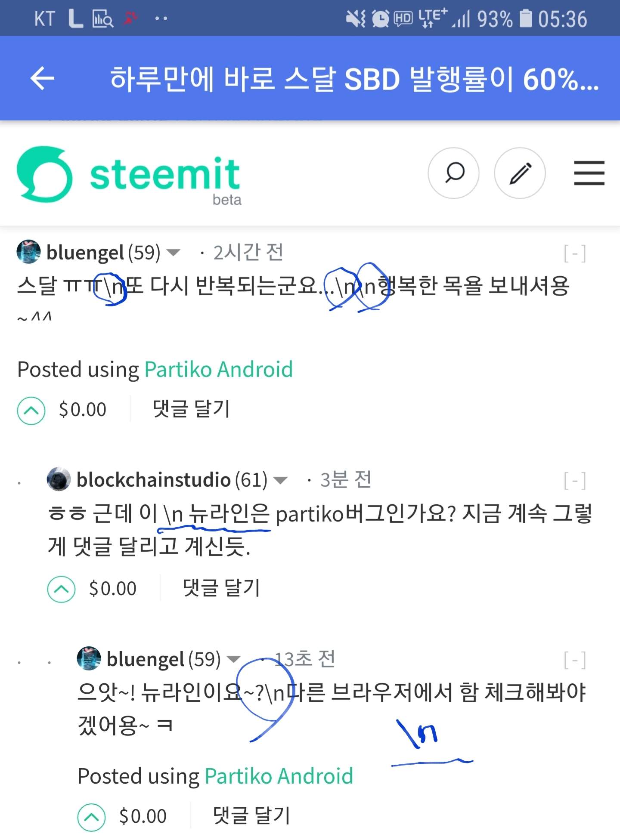Screen dimensions: 620x840
Task: Go to the Steemit home logo
Action: click(x=129, y=174)
